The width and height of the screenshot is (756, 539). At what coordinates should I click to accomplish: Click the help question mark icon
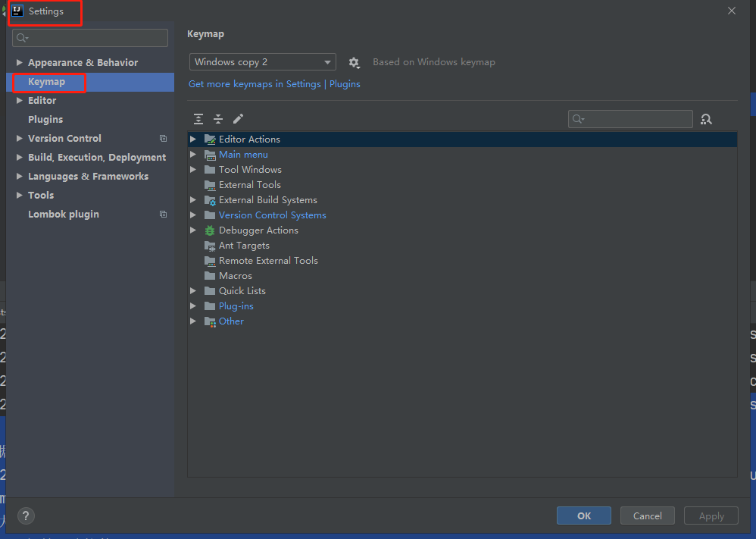(25, 515)
